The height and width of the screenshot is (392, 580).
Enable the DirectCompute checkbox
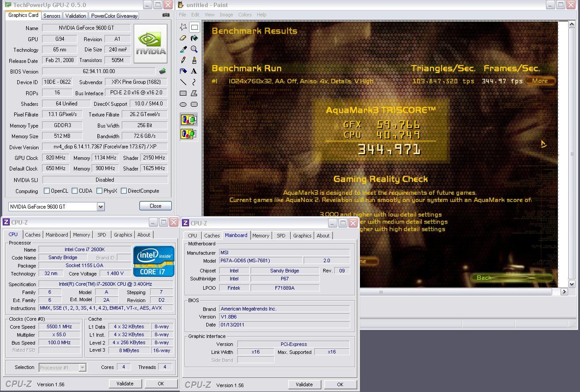click(x=124, y=191)
